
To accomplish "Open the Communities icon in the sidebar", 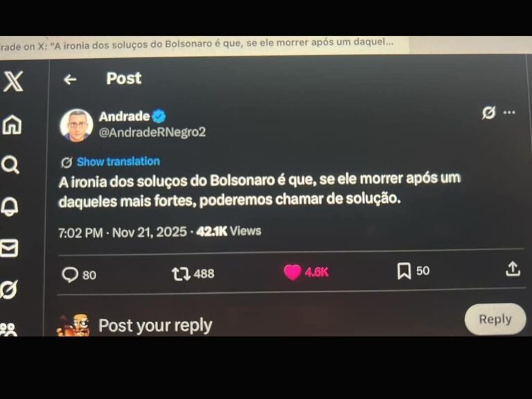I will click(8, 329).
